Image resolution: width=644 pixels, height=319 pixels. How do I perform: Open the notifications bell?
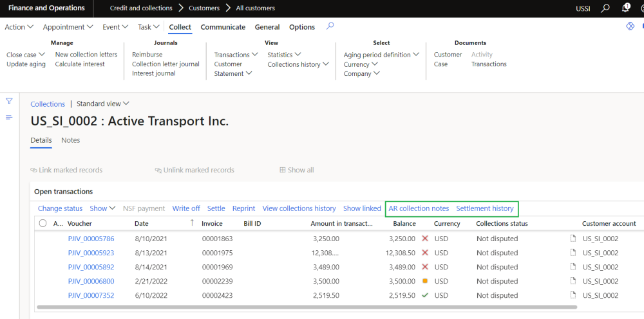[x=626, y=8]
